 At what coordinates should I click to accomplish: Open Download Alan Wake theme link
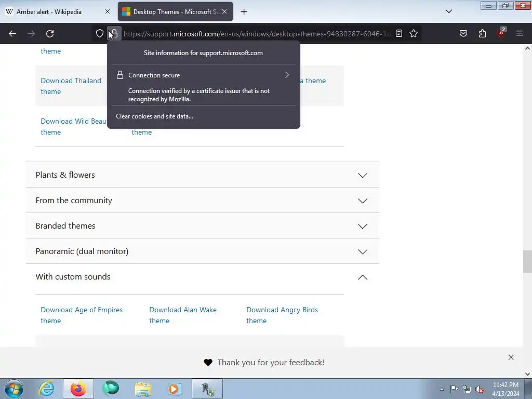[x=183, y=315]
